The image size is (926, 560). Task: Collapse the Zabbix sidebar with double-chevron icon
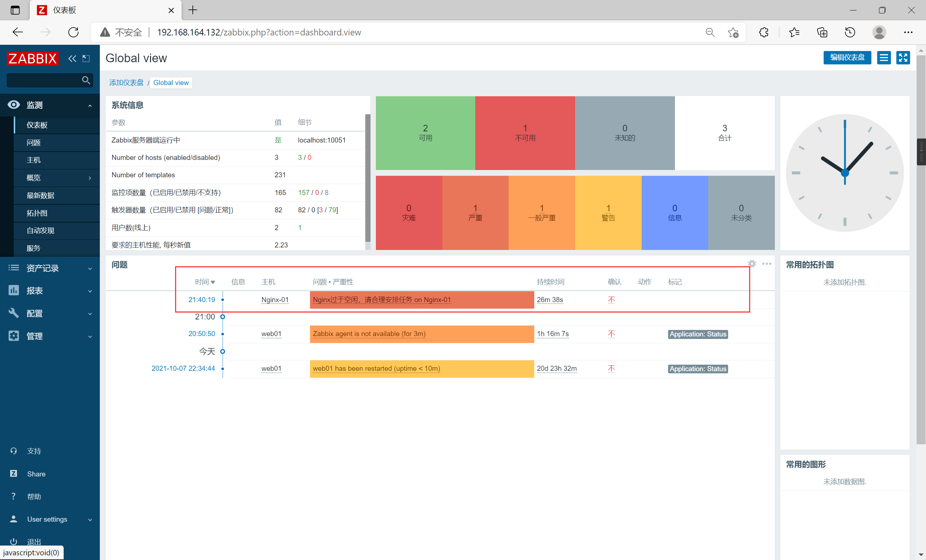click(x=72, y=58)
